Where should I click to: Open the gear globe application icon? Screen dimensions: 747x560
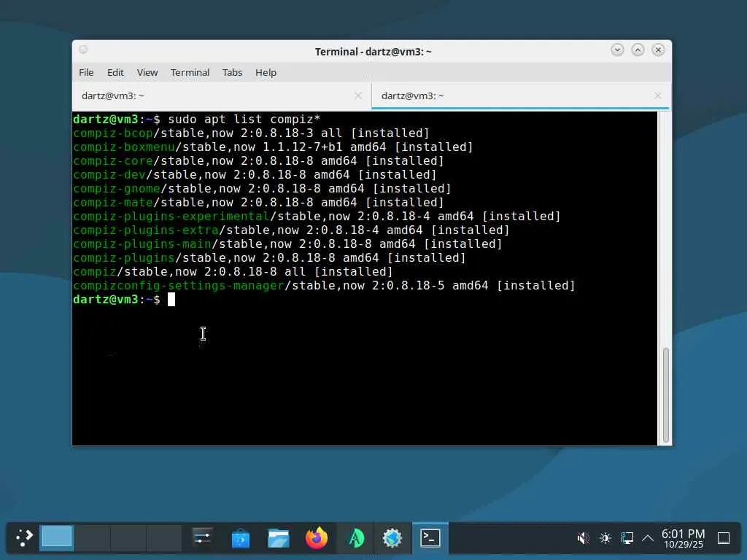[392, 538]
